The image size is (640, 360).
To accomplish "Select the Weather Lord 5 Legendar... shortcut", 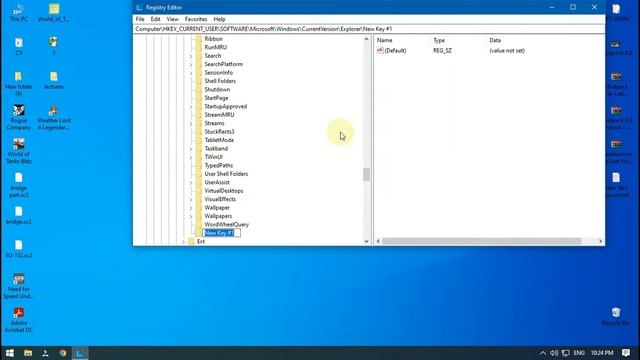I will (53, 117).
